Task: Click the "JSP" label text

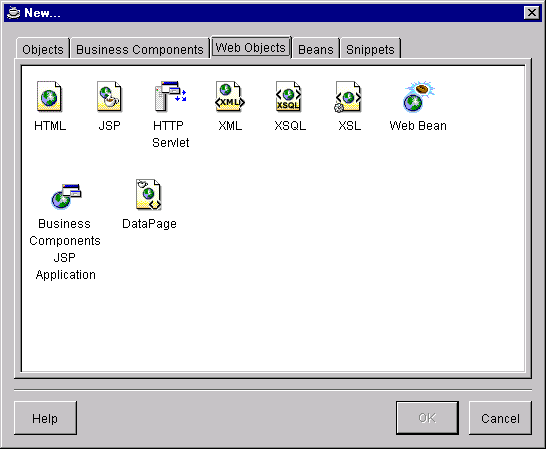Action: point(109,126)
